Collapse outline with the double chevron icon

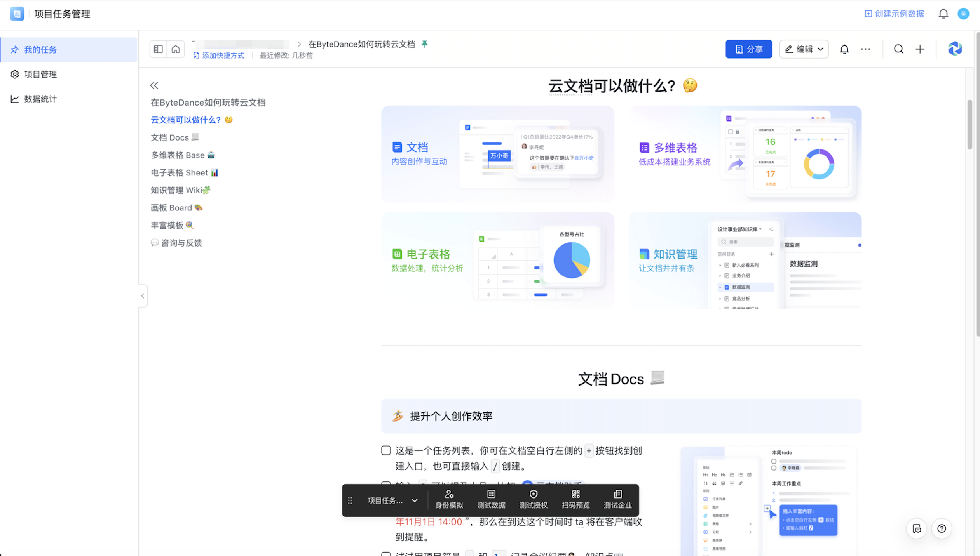(x=154, y=85)
